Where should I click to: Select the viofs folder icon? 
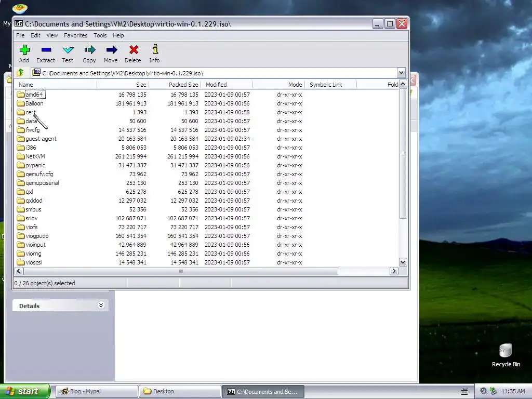coord(21,227)
